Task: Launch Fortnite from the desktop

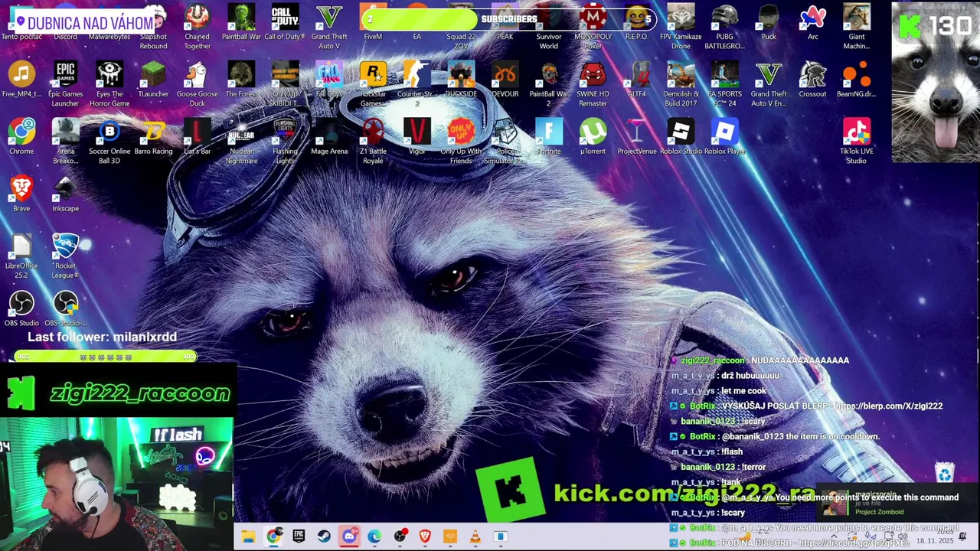Action: click(x=549, y=138)
